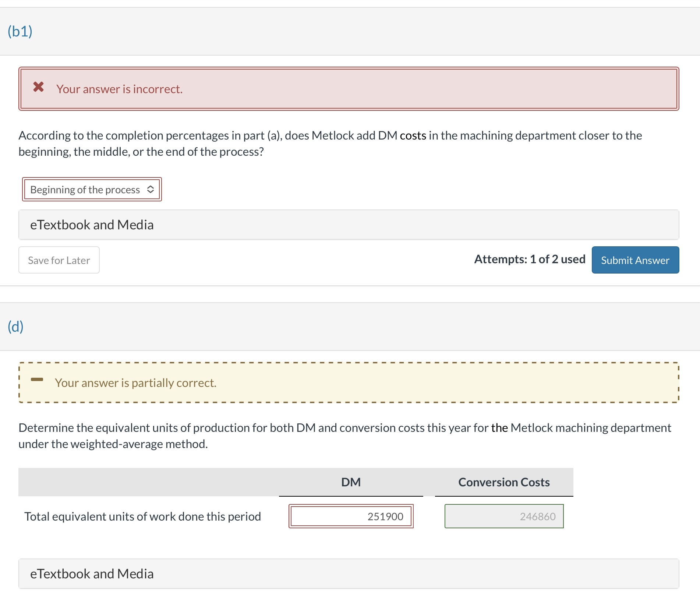Click the DM column header

pyautogui.click(x=351, y=482)
